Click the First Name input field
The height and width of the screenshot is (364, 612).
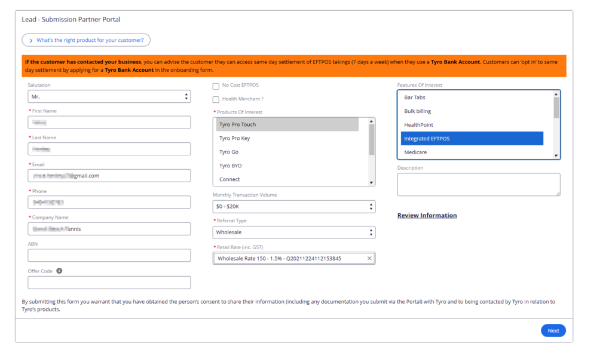[x=109, y=123]
